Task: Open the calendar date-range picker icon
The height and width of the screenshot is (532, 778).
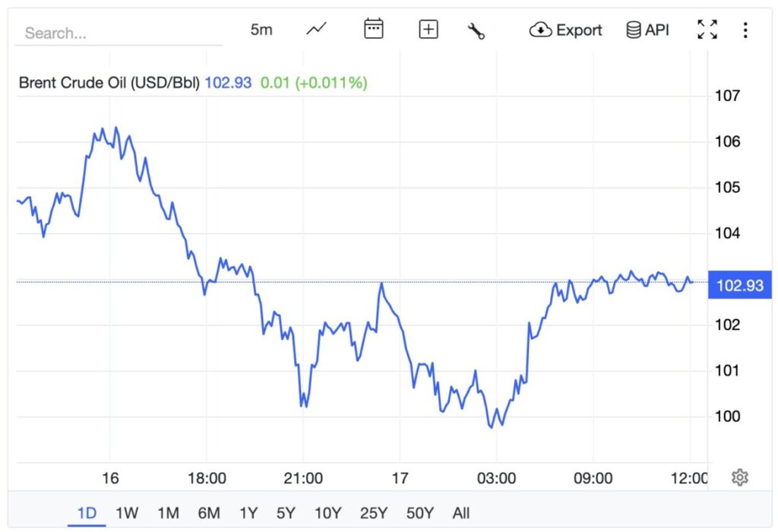Action: pyautogui.click(x=372, y=29)
